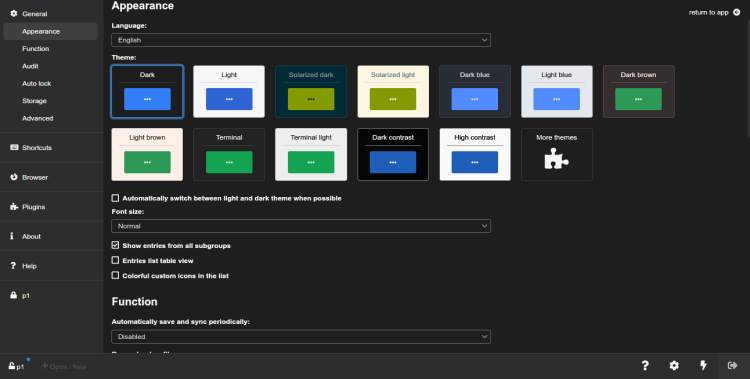Open the Appearance settings section

pyautogui.click(x=50, y=31)
